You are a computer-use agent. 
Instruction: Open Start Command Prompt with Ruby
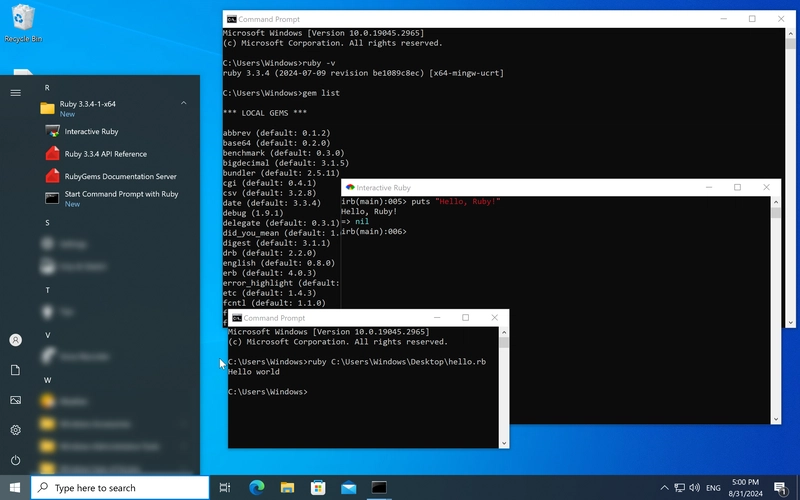[x=113, y=198]
